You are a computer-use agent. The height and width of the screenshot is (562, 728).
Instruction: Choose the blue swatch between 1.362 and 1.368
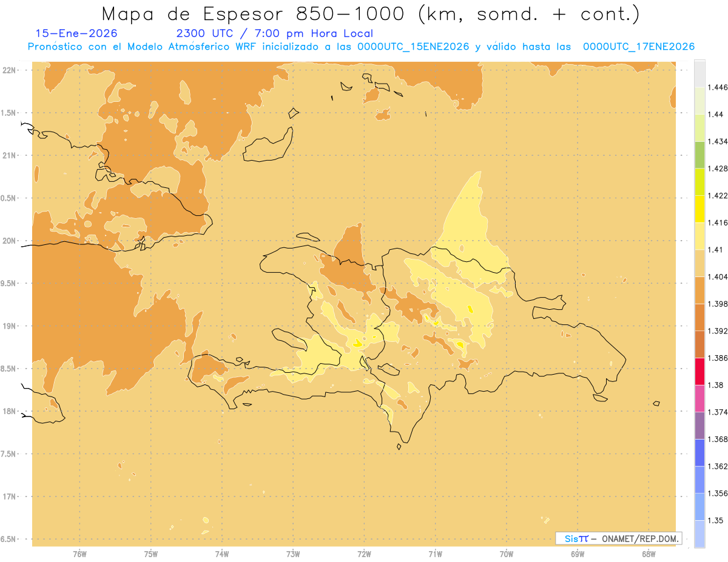coord(699,452)
